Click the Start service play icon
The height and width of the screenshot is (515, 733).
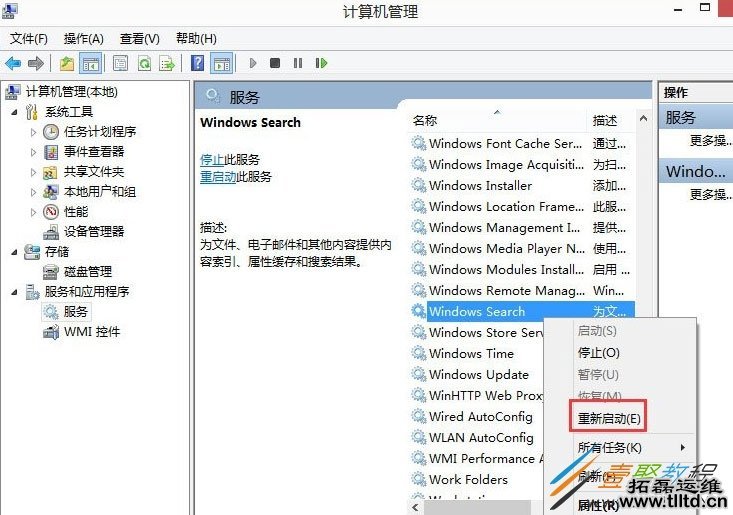(x=253, y=63)
